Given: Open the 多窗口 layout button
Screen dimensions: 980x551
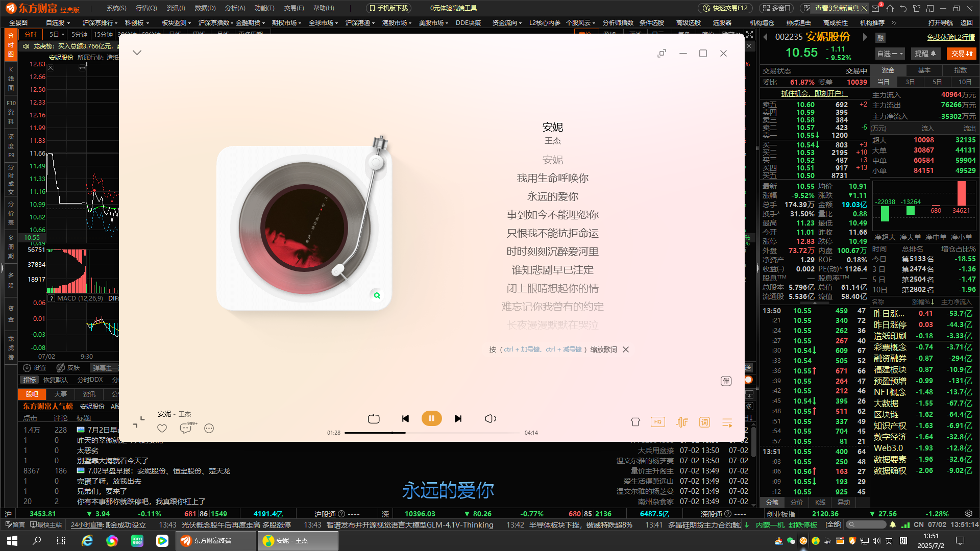Looking at the screenshot, I should [x=776, y=8].
